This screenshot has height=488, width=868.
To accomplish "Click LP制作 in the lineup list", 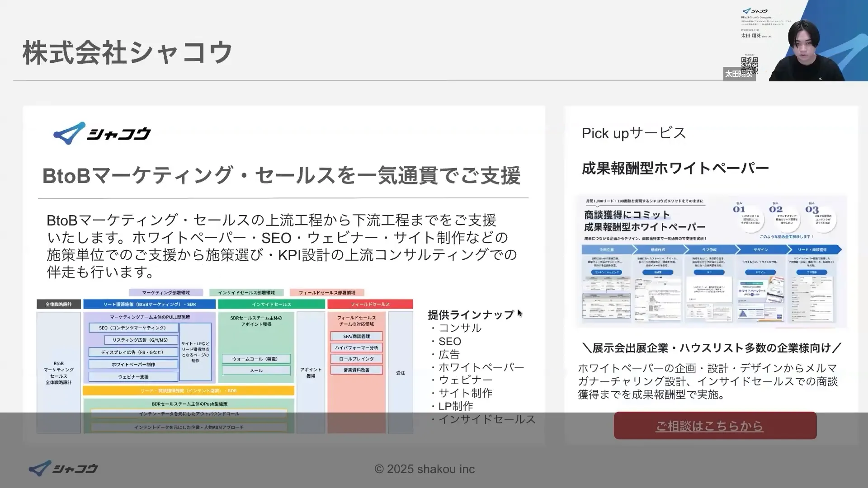I will tap(456, 406).
